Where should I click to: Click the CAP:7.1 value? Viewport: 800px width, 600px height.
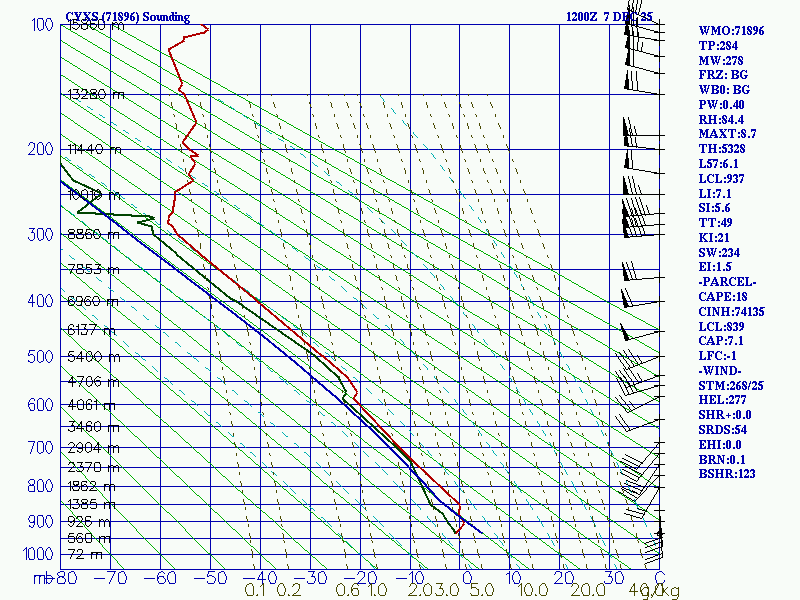(x=721, y=340)
